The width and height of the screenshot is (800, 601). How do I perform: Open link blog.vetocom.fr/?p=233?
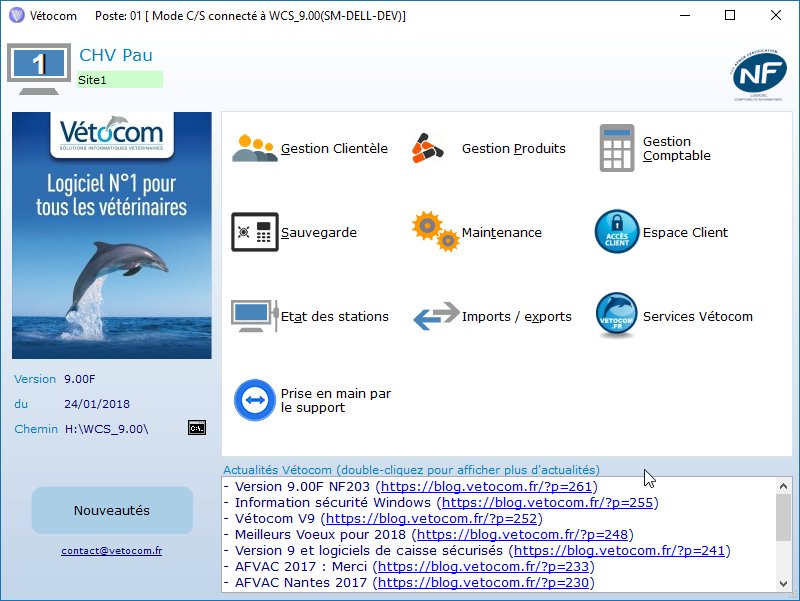(x=483, y=566)
